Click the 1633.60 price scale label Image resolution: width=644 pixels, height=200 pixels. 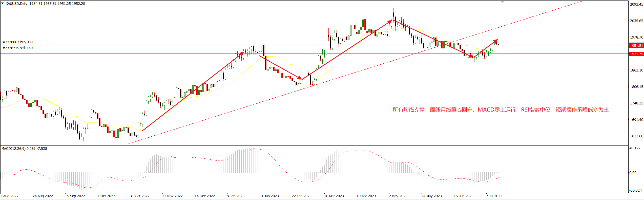(x=636, y=136)
